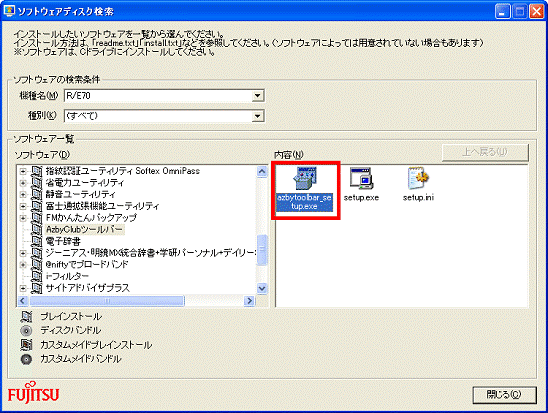Click the 省電力ユーティリティ item icon

[x=37, y=183]
